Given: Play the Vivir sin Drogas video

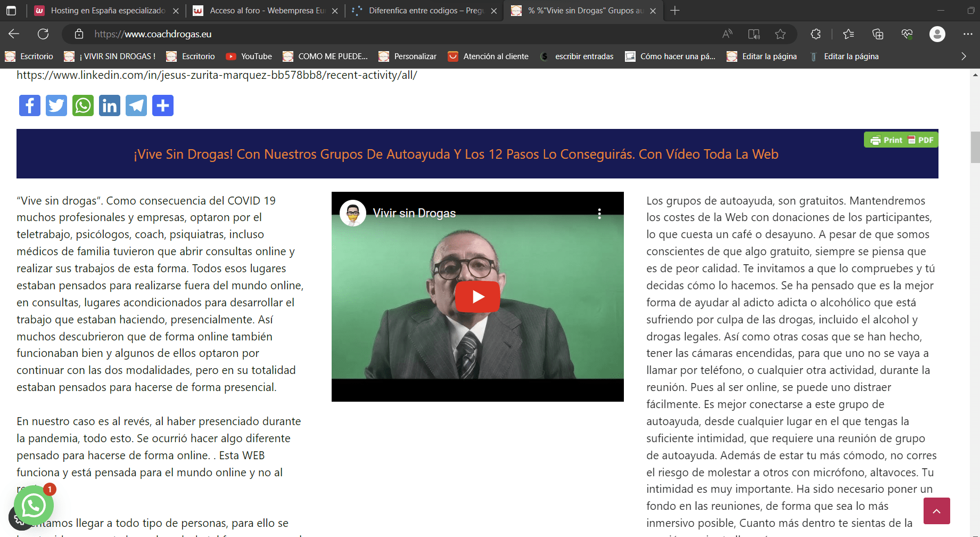Looking at the screenshot, I should pyautogui.click(x=477, y=297).
